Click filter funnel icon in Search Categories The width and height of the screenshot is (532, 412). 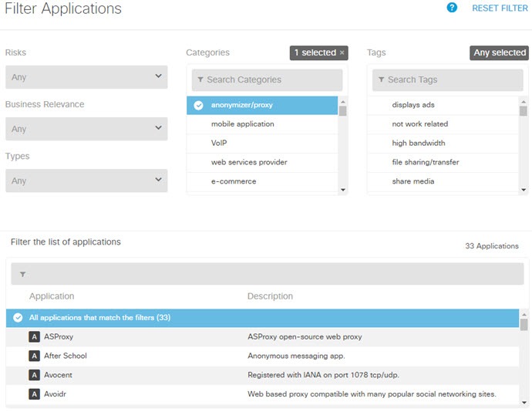coord(200,79)
